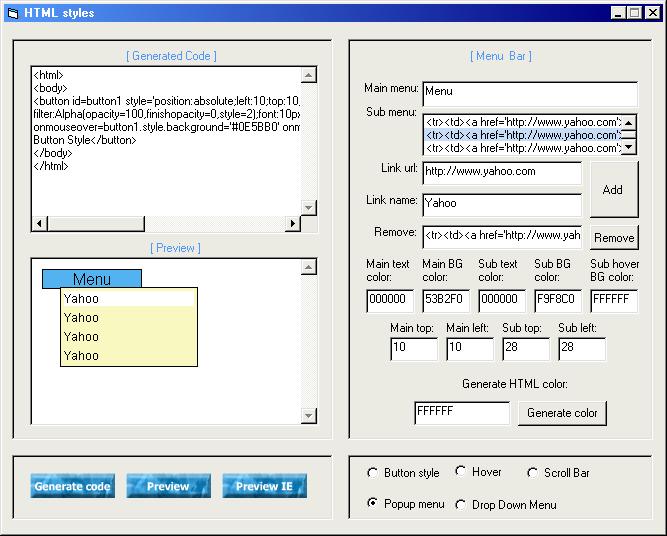Viewport: 667px width, 536px height.
Task: Select the Button style radio option
Action: [x=373, y=473]
